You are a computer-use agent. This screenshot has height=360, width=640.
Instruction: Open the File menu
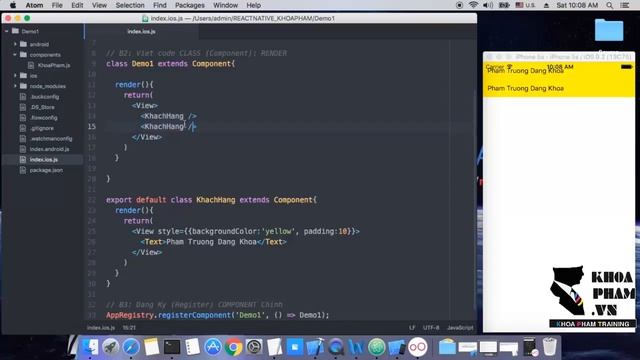coord(57,5)
